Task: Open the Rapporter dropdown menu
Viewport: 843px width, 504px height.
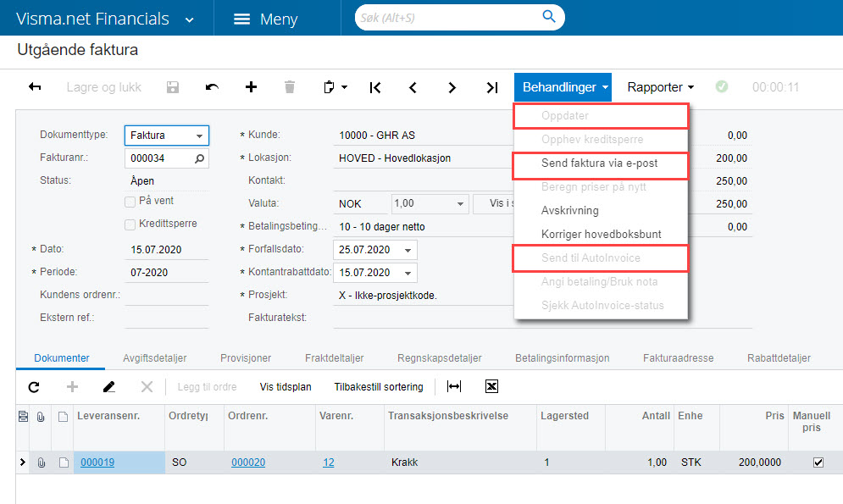Action: click(x=660, y=87)
